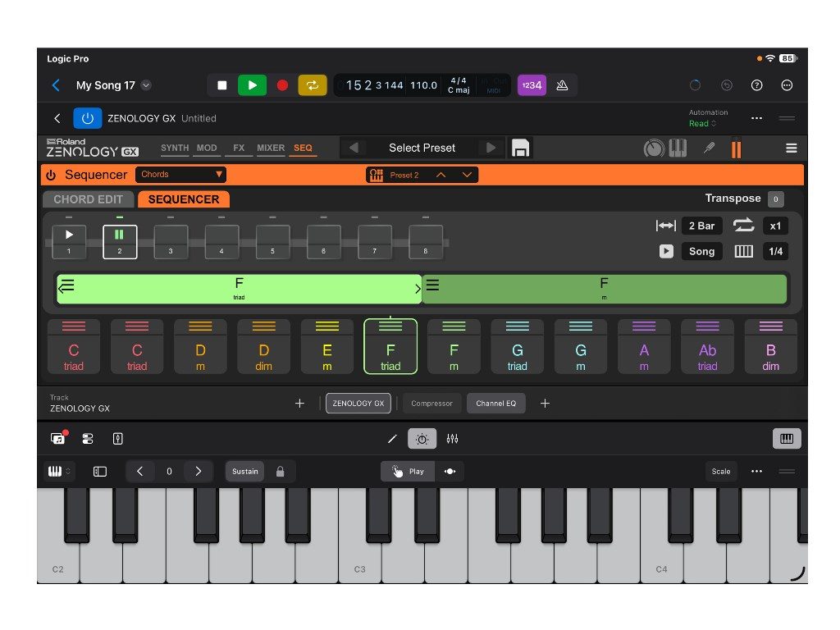The width and height of the screenshot is (840, 630).
Task: Select the D dim chord pad
Action: [263, 347]
